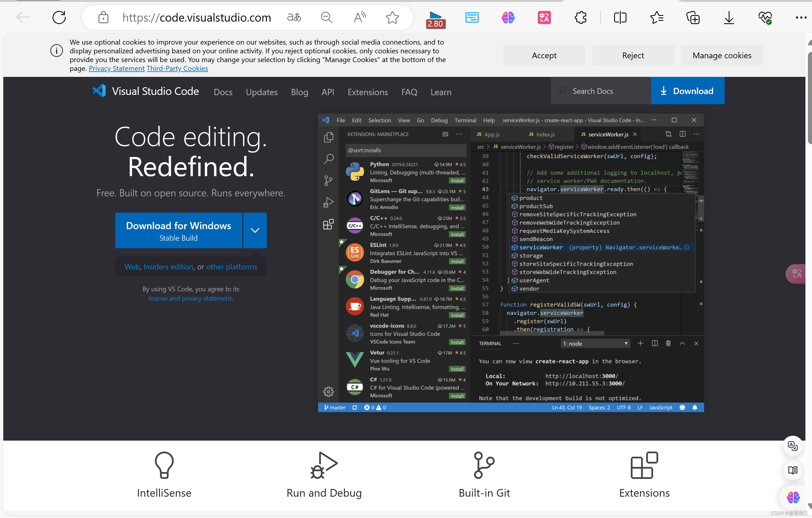The height and width of the screenshot is (518, 812).
Task: Click the Download for Windows button
Action: point(178,231)
